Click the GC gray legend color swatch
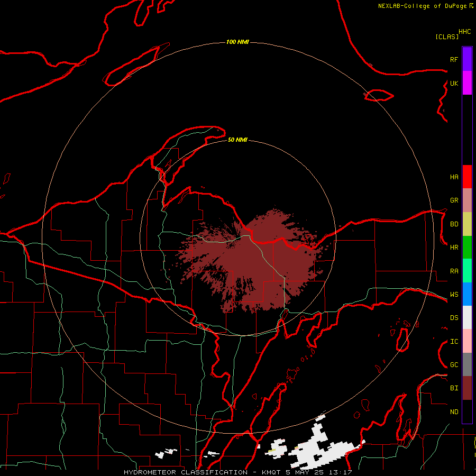This screenshot has width=476, height=476. [x=467, y=364]
